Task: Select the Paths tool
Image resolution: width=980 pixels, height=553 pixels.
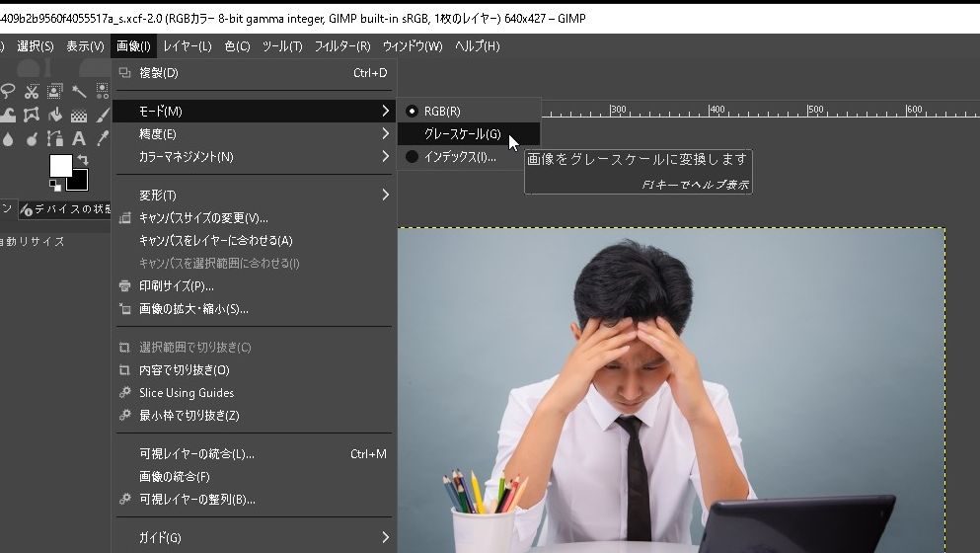Action: tap(55, 139)
